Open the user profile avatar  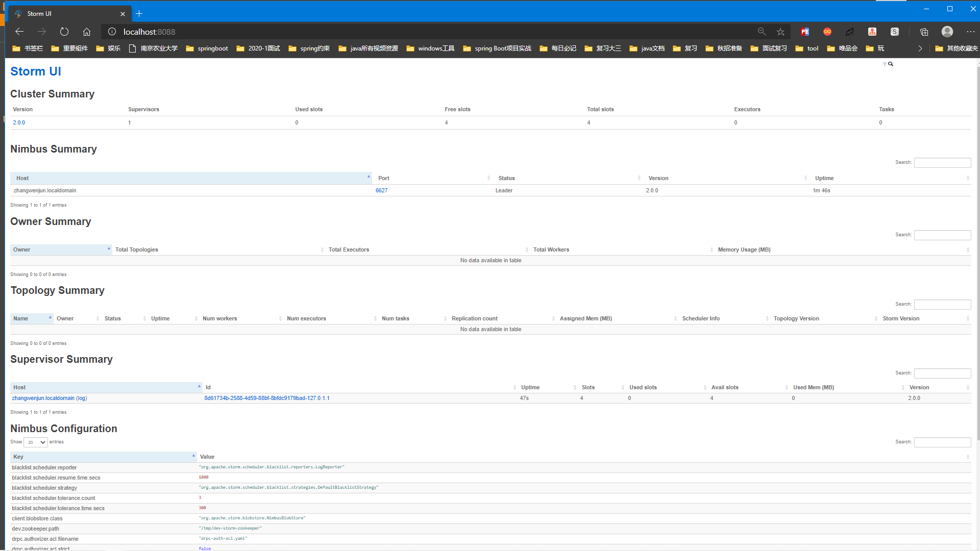(x=947, y=32)
